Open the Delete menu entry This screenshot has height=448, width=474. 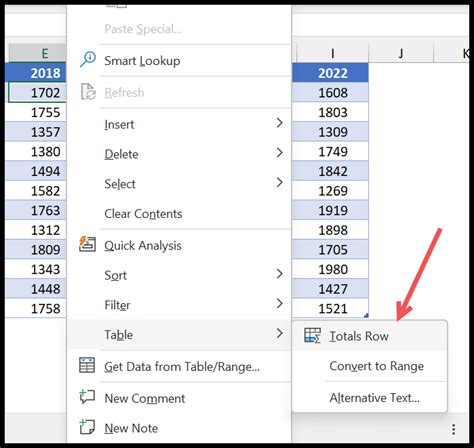(x=179, y=154)
